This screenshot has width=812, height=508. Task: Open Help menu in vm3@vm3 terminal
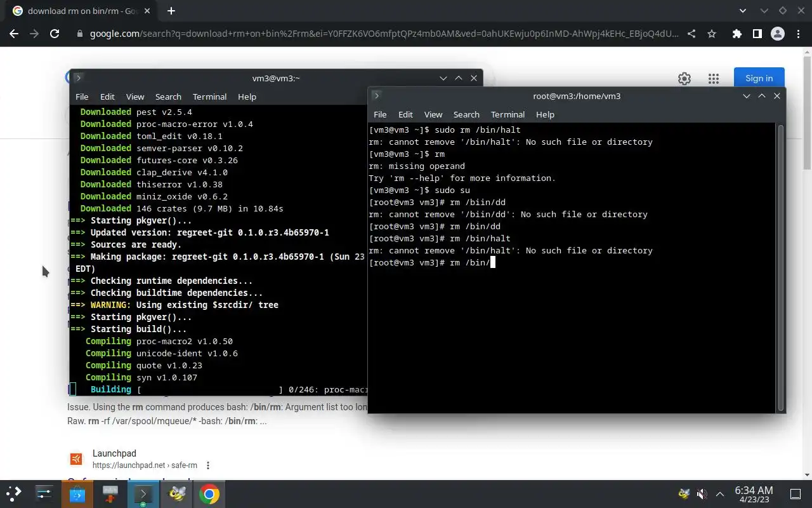tap(247, 97)
